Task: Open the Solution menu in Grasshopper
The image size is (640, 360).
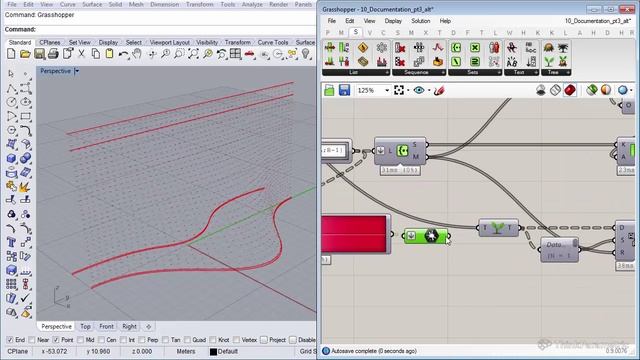Action: [x=420, y=21]
